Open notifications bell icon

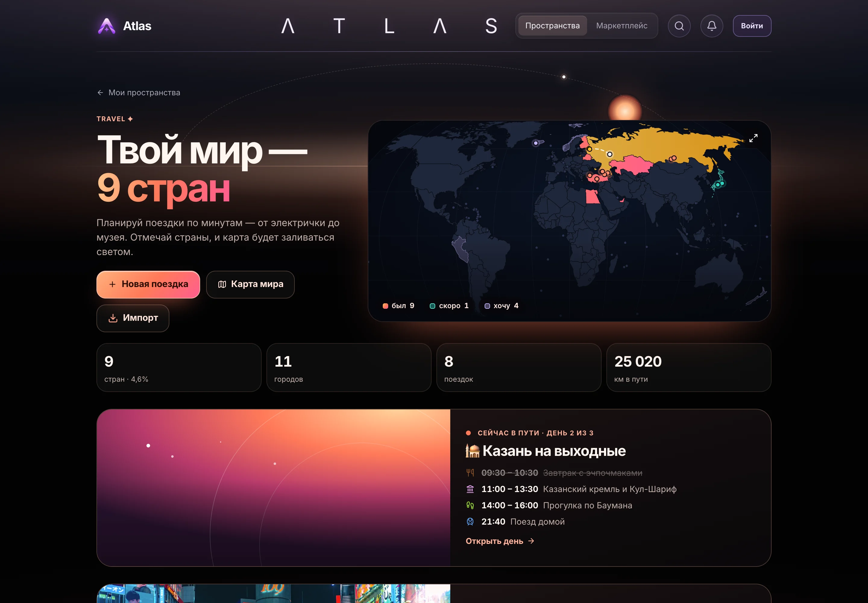pyautogui.click(x=711, y=26)
